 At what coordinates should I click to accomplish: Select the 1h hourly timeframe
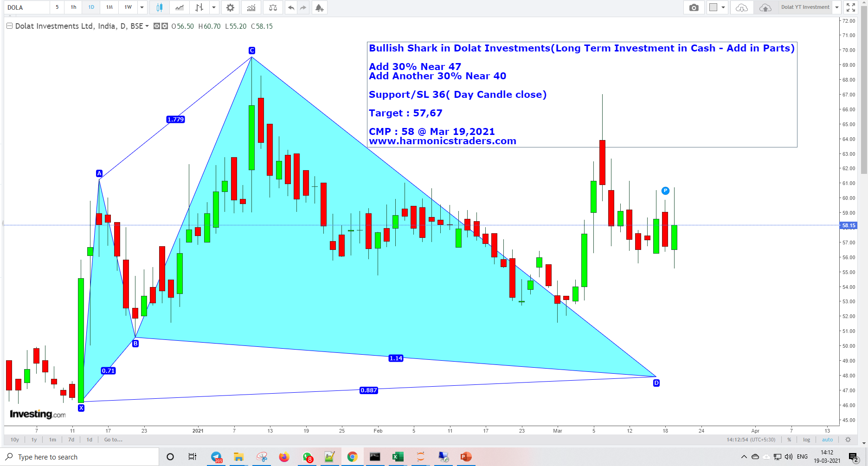pyautogui.click(x=73, y=7)
